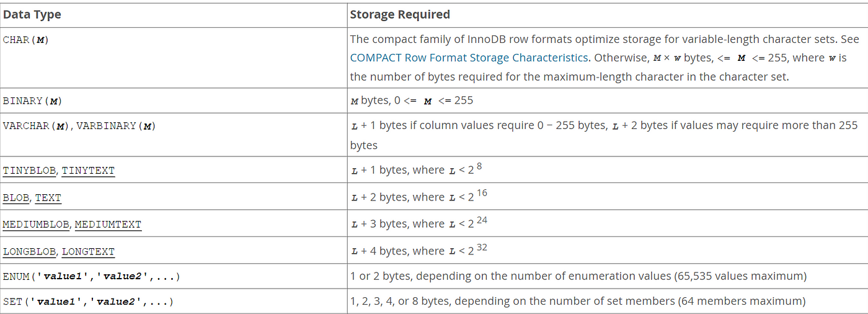
Task: Open the MEDIUMTEXT link
Action: pos(108,224)
